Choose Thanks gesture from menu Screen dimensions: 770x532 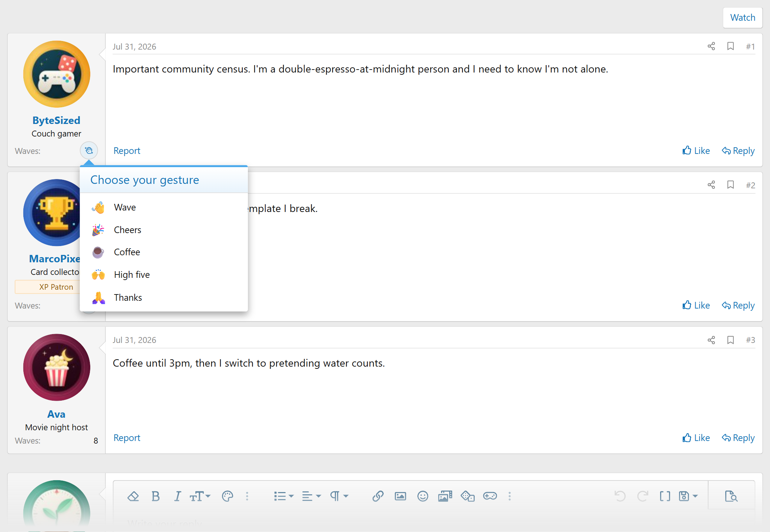(164, 297)
